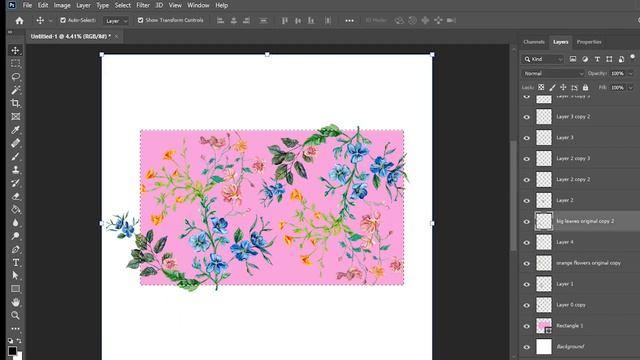640x360 pixels.
Task: Open the Image menu
Action: [62, 5]
